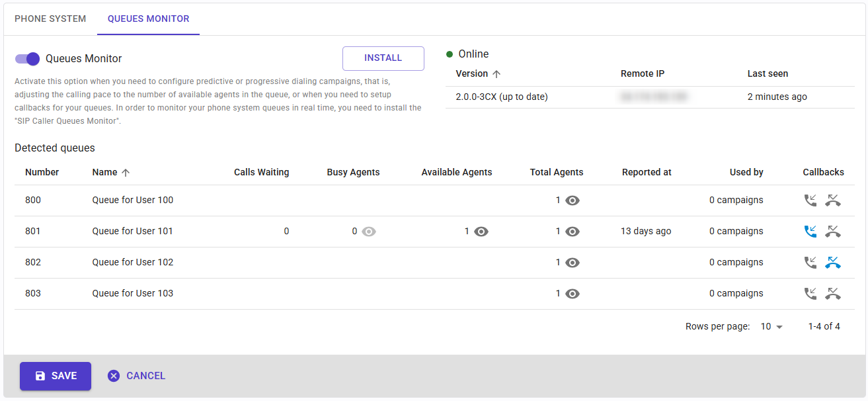Viewport: 868px width, 401px height.
Task: Toggle the Queues Monitor switch off
Action: point(28,59)
